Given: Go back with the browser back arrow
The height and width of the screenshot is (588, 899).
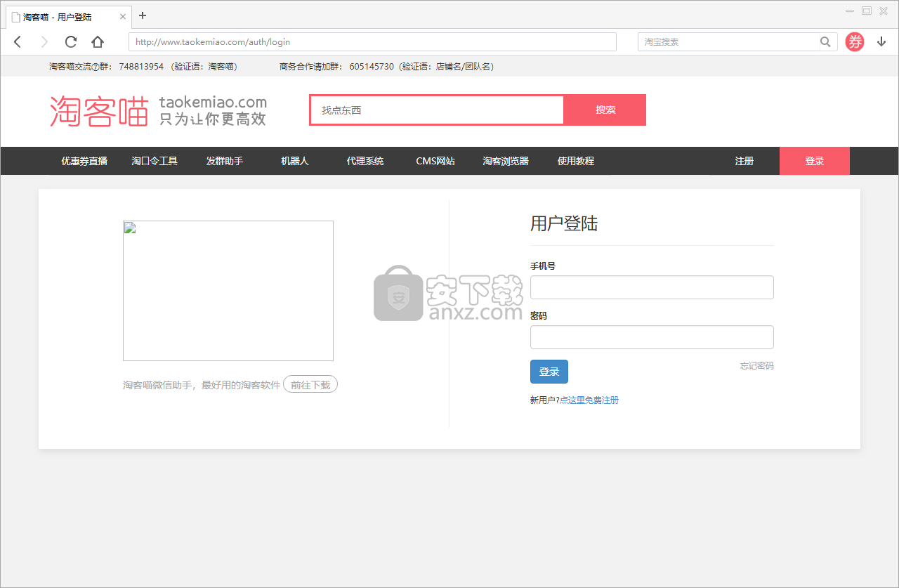Looking at the screenshot, I should point(18,42).
